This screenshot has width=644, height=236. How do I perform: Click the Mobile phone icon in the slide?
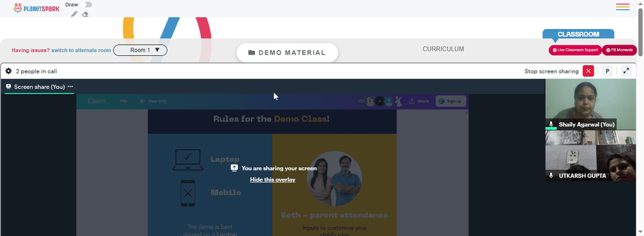pos(187,194)
